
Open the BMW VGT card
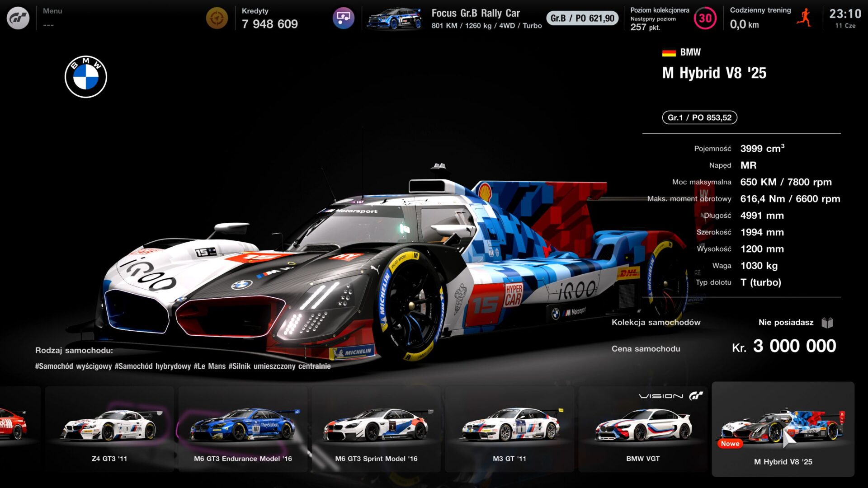(643, 429)
